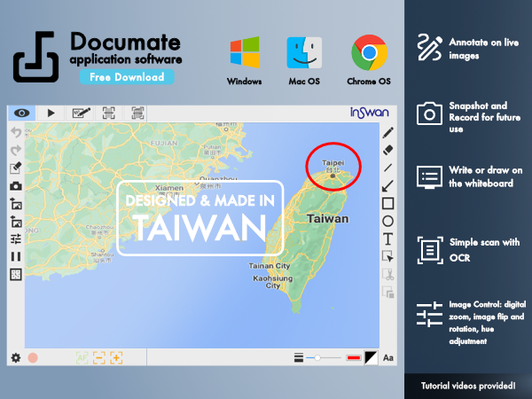The width and height of the screenshot is (532, 399).
Task: Select the Pencil drawing tool
Action: pyautogui.click(x=387, y=132)
